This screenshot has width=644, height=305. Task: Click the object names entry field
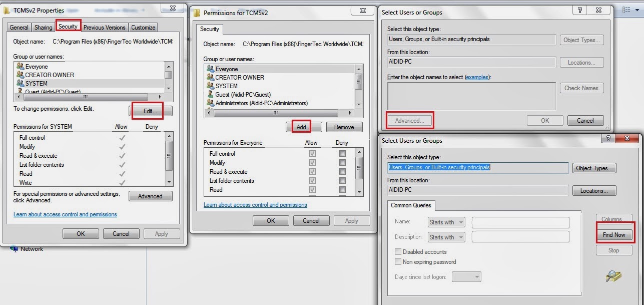tap(470, 95)
